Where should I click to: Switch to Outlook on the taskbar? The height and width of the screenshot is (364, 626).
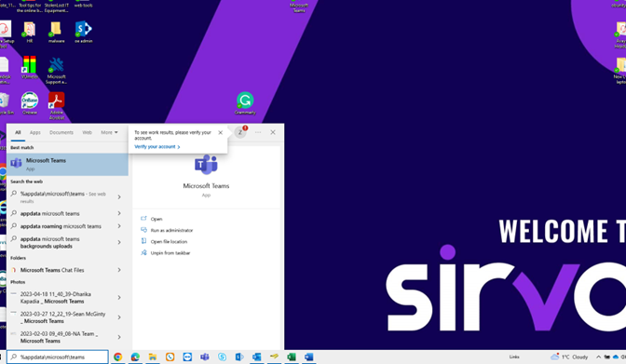point(257,357)
